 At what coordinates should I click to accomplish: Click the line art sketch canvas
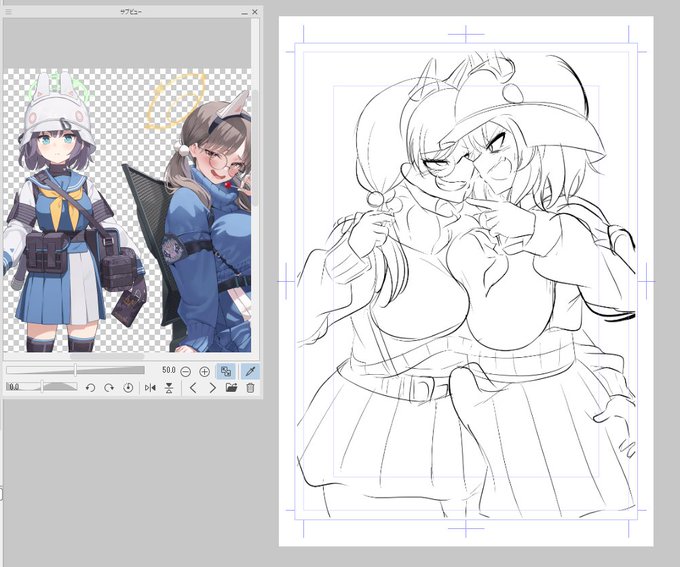pos(466,281)
